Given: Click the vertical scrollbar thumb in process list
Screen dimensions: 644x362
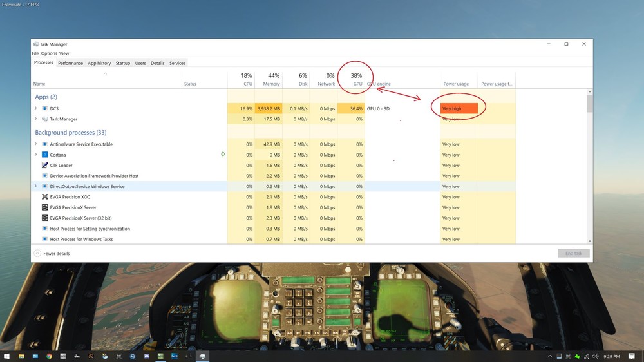Looking at the screenshot, I should point(590,104).
